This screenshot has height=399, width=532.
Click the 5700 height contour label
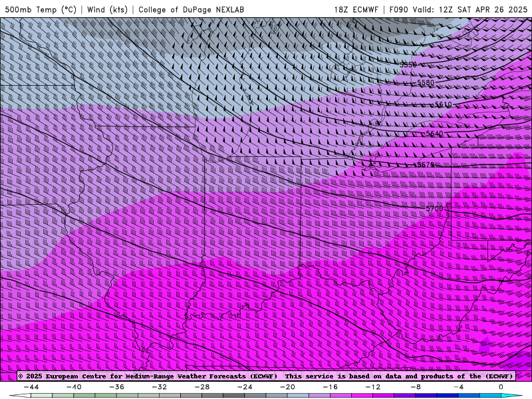pyautogui.click(x=435, y=208)
